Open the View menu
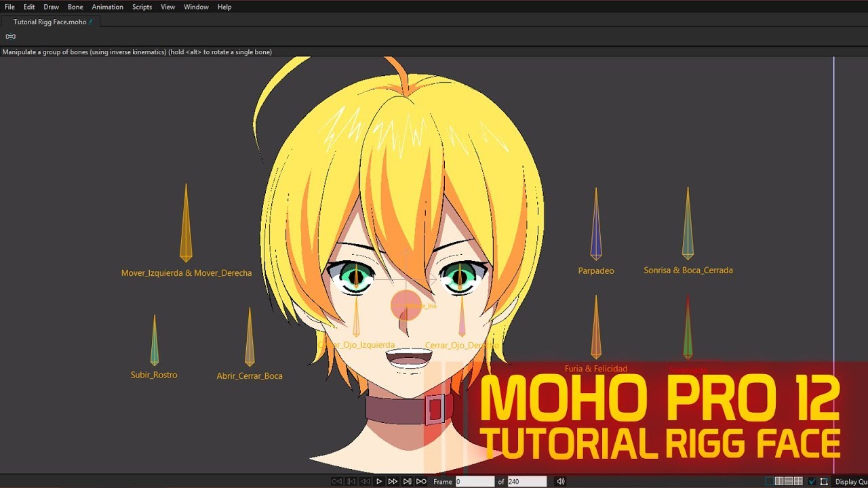This screenshot has width=868, height=488. [x=168, y=7]
